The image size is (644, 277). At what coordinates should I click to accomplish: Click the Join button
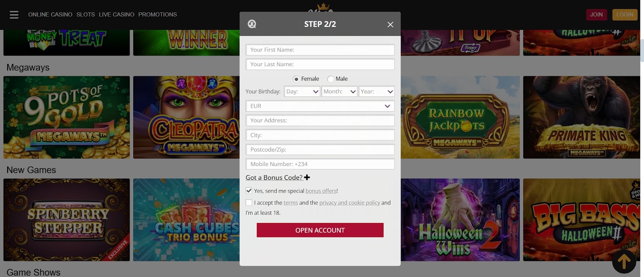pyautogui.click(x=596, y=15)
